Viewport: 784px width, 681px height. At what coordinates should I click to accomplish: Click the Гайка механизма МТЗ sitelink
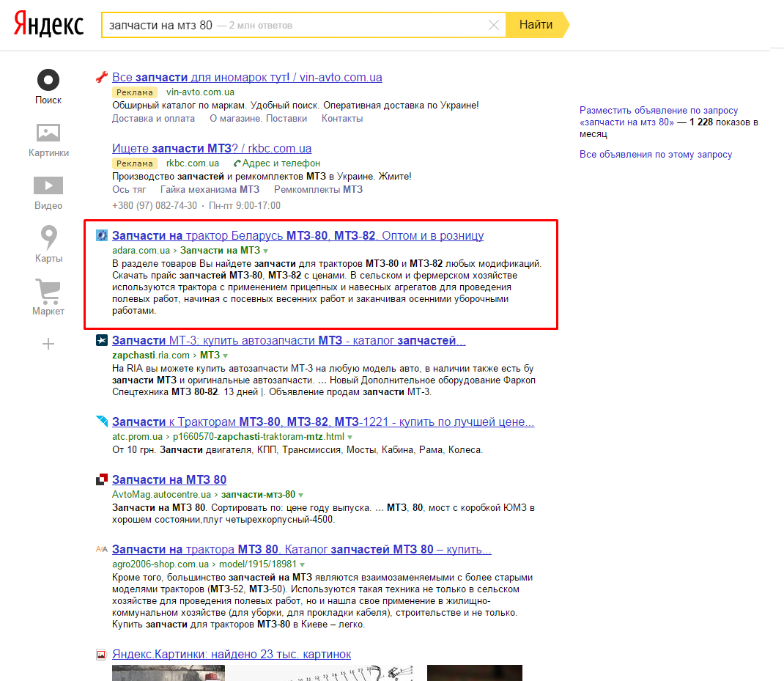point(210,190)
